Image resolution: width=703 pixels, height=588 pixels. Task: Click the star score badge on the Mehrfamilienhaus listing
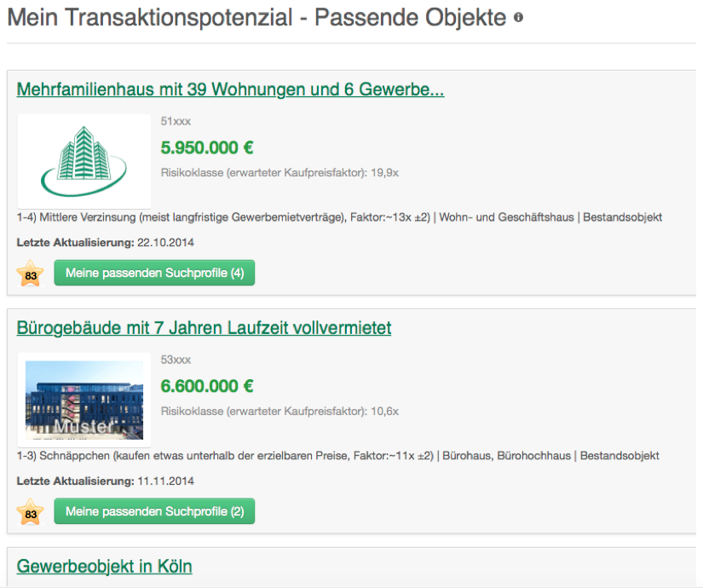[30, 274]
